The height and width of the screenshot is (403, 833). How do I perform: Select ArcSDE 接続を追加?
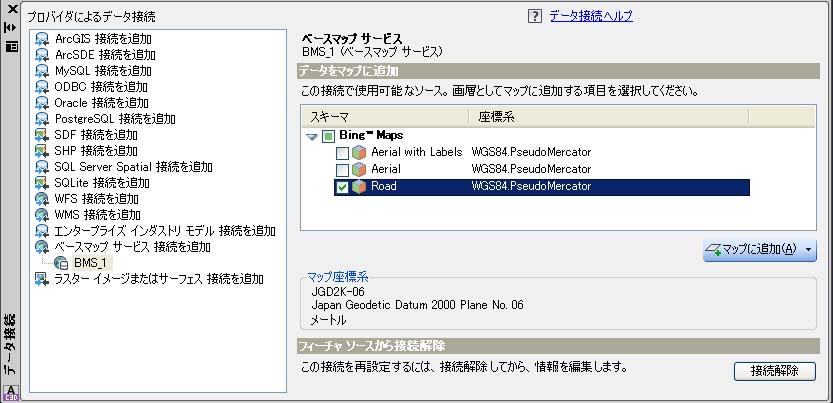pos(105,55)
